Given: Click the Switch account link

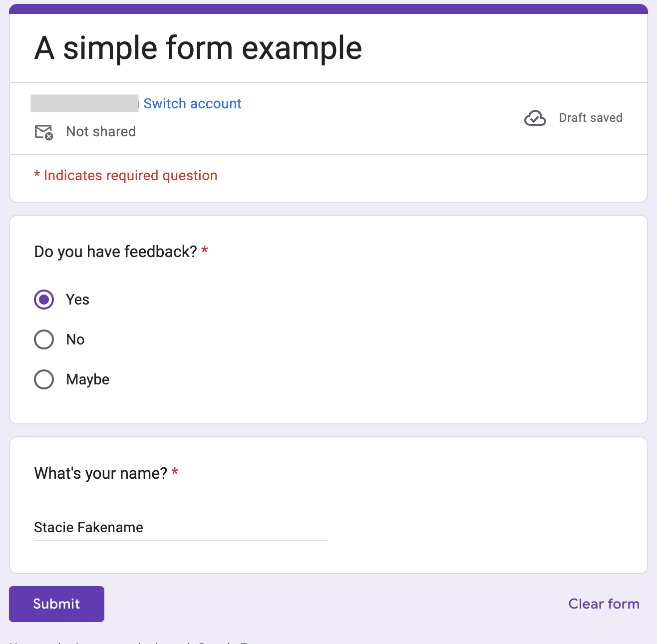Looking at the screenshot, I should coord(192,104).
